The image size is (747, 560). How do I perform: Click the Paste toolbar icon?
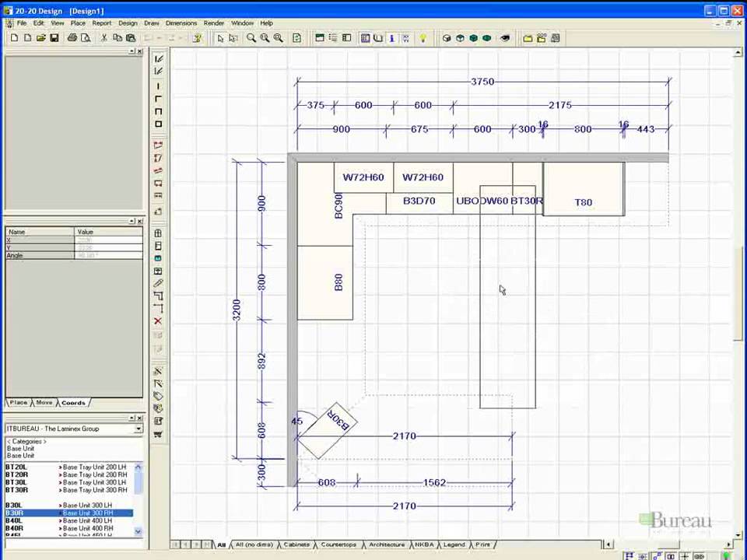coord(131,38)
